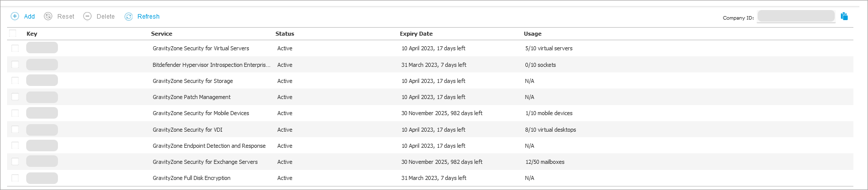Click the copy Company ID clipboard icon

pyautogui.click(x=844, y=16)
